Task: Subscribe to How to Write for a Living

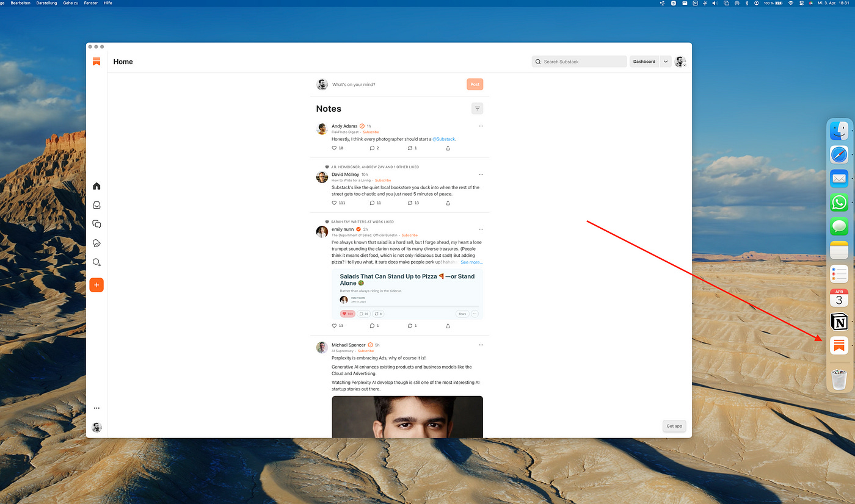Action: (383, 181)
